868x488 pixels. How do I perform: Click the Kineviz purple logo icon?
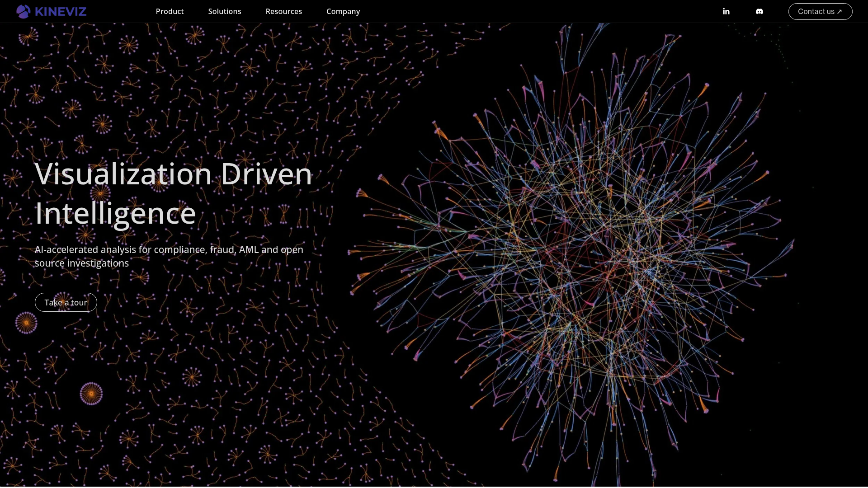[x=23, y=11]
